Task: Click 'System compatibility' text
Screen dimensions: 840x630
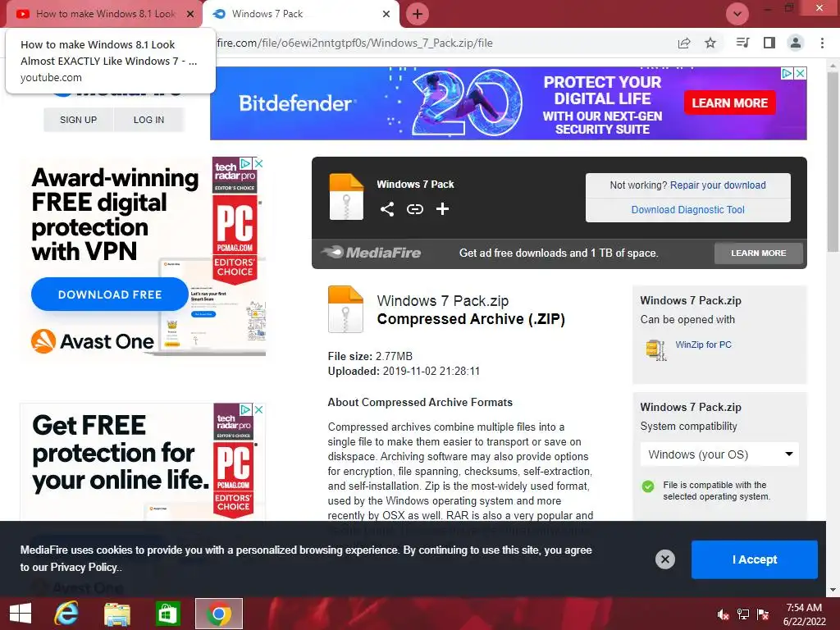Action: 688,426
